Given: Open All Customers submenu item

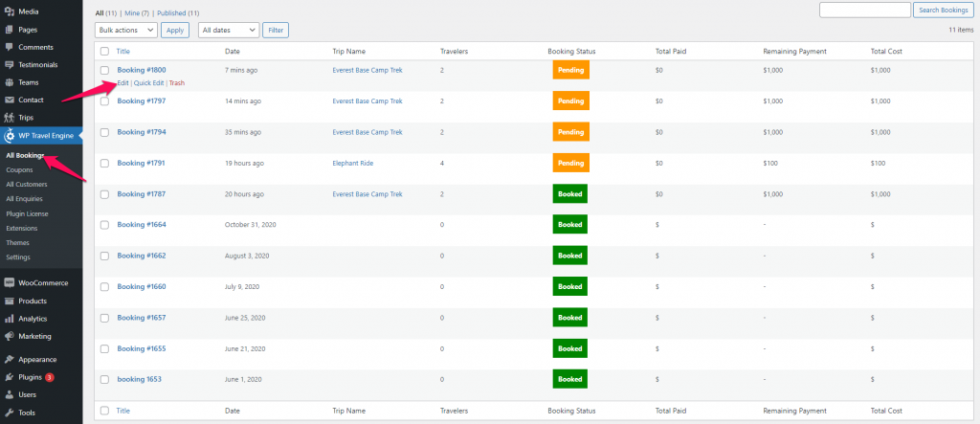Looking at the screenshot, I should [26, 185].
